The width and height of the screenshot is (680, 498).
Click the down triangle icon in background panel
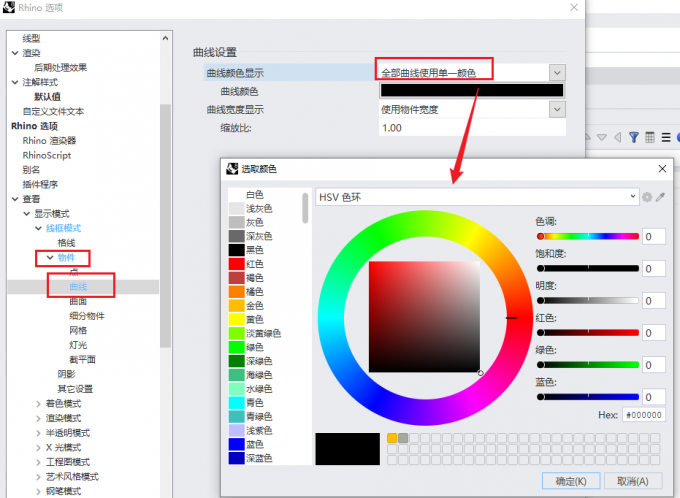pyautogui.click(x=602, y=138)
